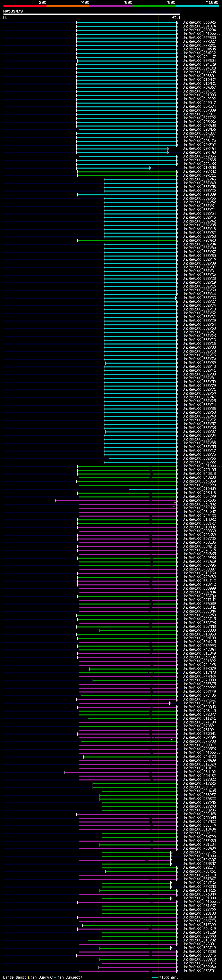Screen dimensions: 222x980
Task: Select label UniRef100_Q75JD5
Action: point(199,470)
